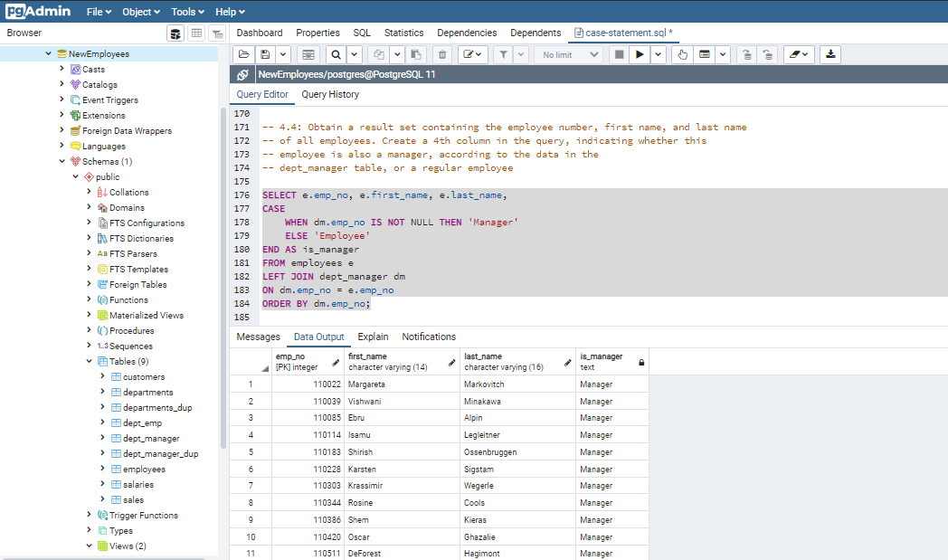
Task: Collapse the Tables (9) node
Action: [89, 361]
